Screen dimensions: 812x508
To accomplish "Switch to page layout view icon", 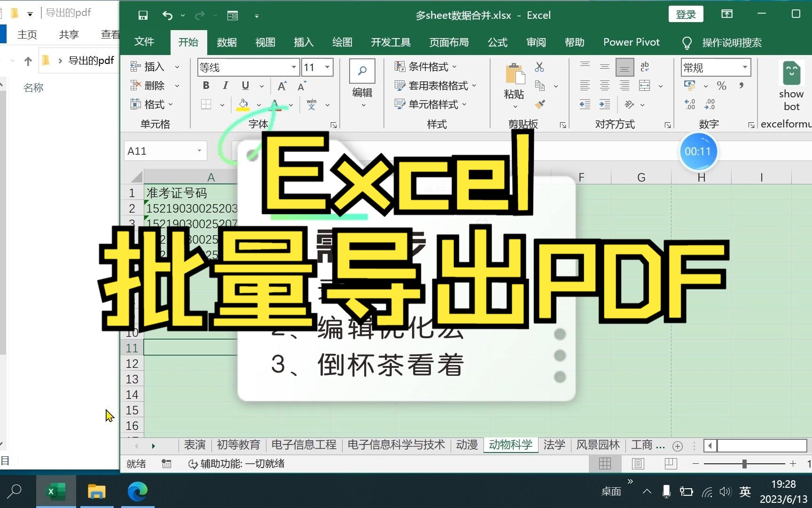I will coord(638,464).
